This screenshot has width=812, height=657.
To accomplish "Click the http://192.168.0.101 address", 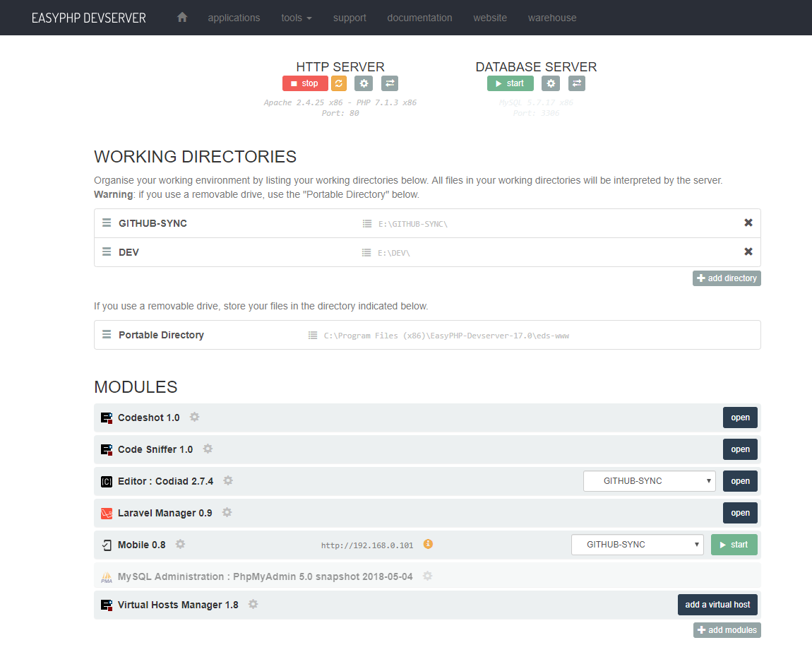I will coord(367,545).
